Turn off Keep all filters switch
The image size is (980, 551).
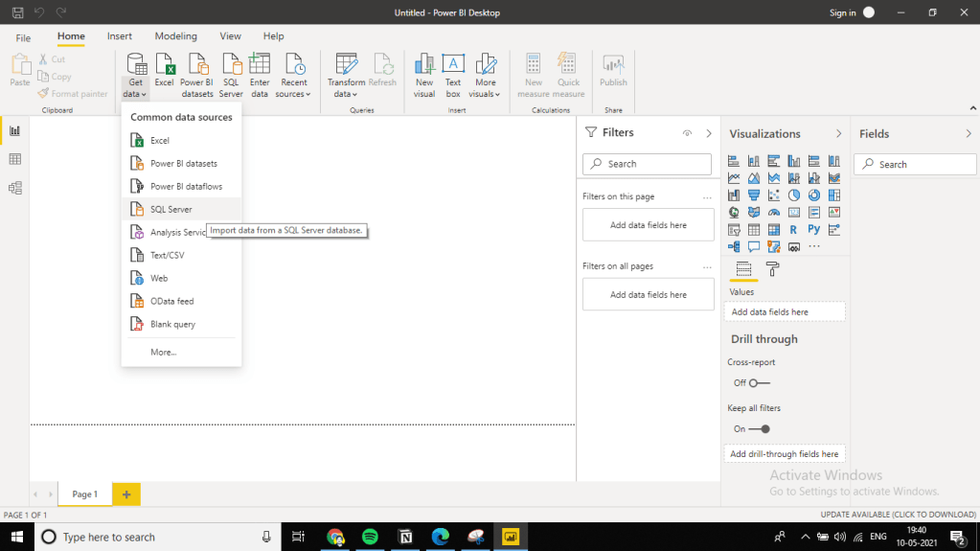point(759,429)
